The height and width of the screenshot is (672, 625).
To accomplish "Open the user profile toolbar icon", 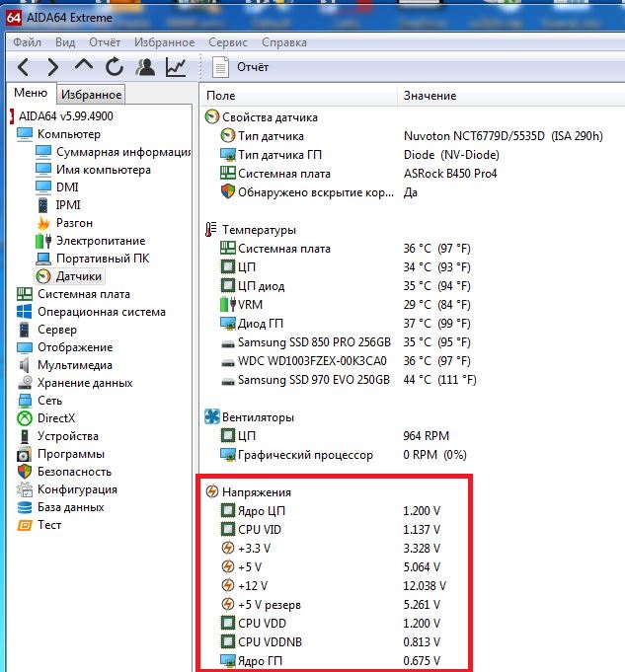I will 145,67.
